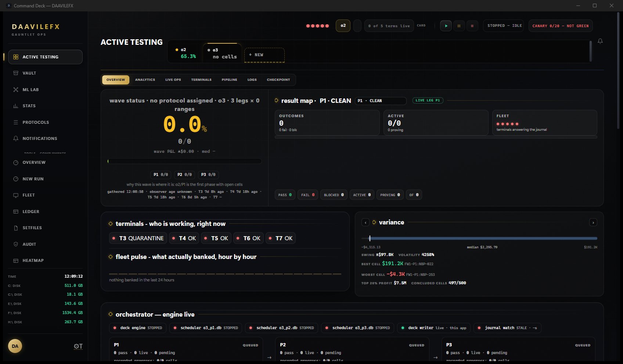Switch to the Live Ops tab
Viewport: 623px width, 364px height.
coord(173,80)
